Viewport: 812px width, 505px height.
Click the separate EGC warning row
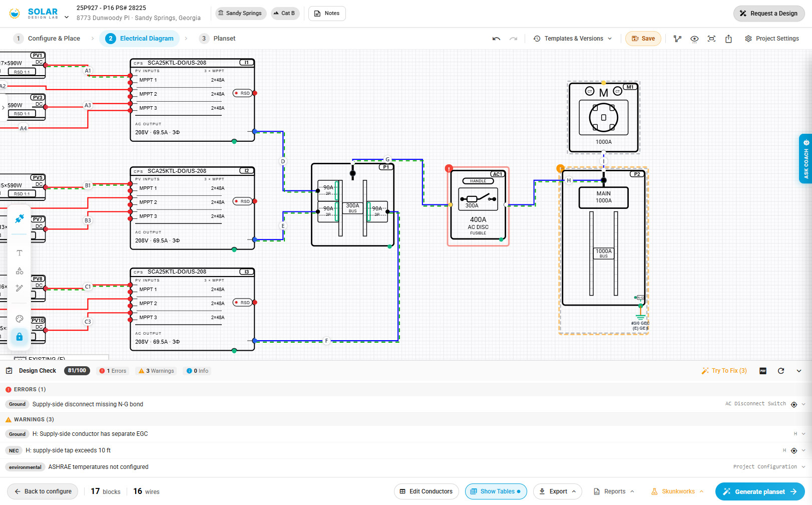[x=406, y=434]
